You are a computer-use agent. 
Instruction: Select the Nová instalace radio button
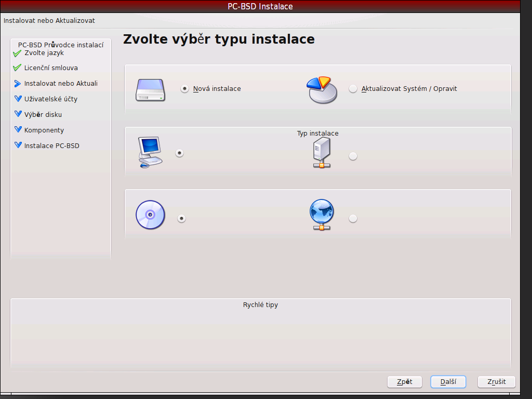coord(184,88)
